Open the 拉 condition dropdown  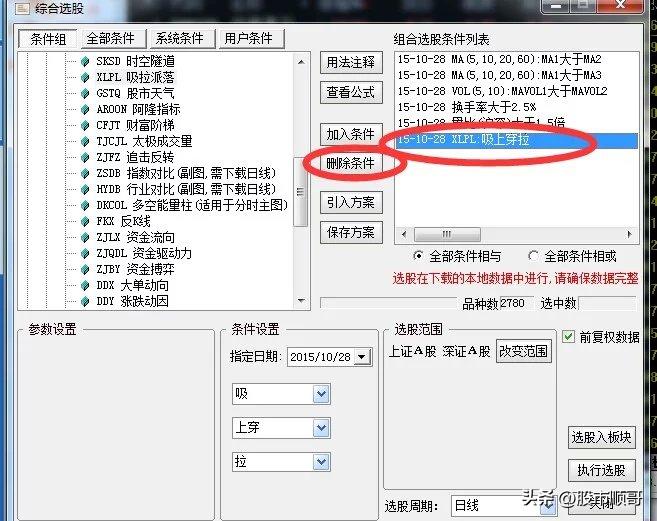(321, 462)
